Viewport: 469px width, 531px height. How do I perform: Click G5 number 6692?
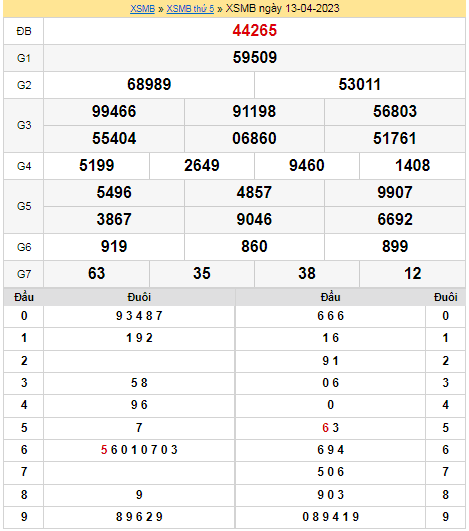pos(395,219)
